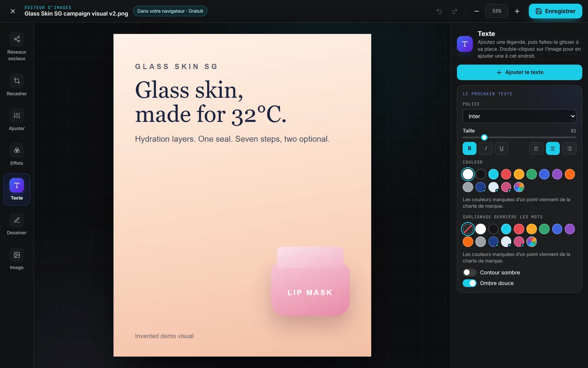Select the Dessiner drawing tool

[x=16, y=224]
